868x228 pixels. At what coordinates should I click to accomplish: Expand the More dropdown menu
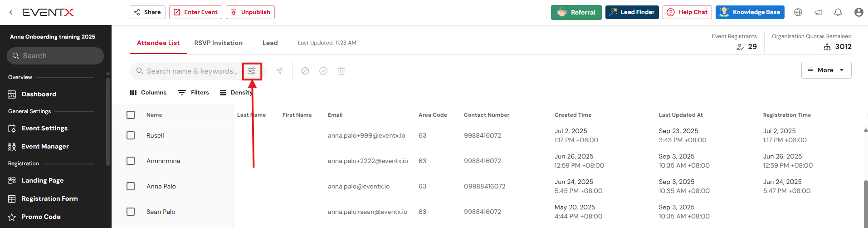click(x=826, y=70)
